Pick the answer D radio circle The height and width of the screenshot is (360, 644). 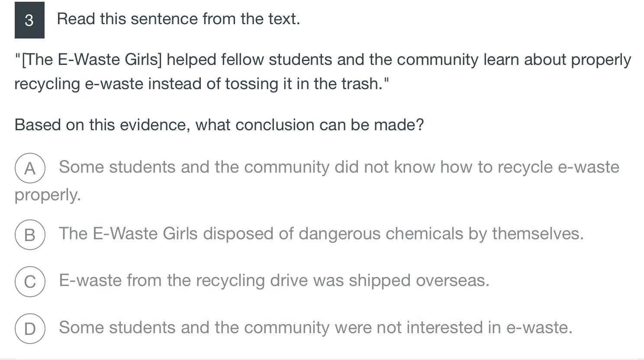[30, 328]
